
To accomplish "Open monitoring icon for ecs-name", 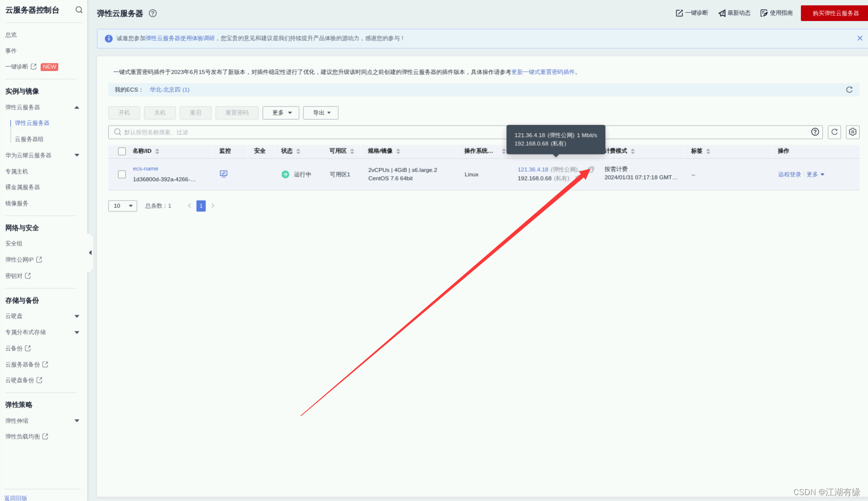I will pyautogui.click(x=223, y=174).
